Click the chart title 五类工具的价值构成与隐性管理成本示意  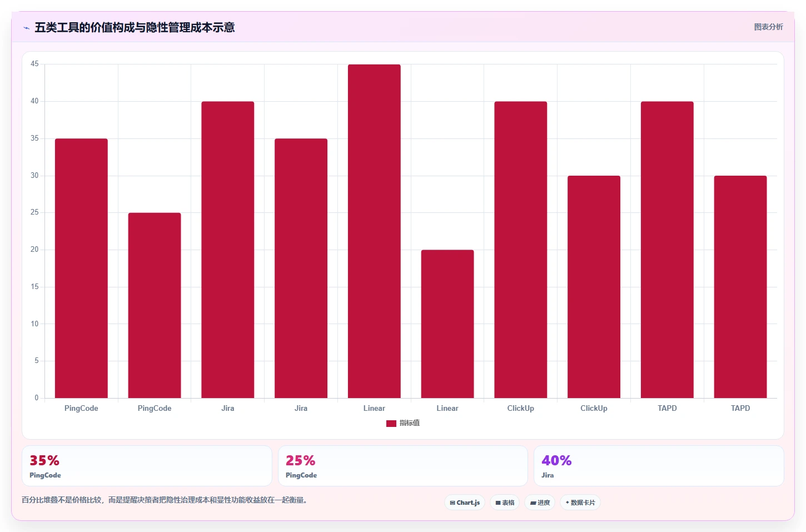click(135, 27)
